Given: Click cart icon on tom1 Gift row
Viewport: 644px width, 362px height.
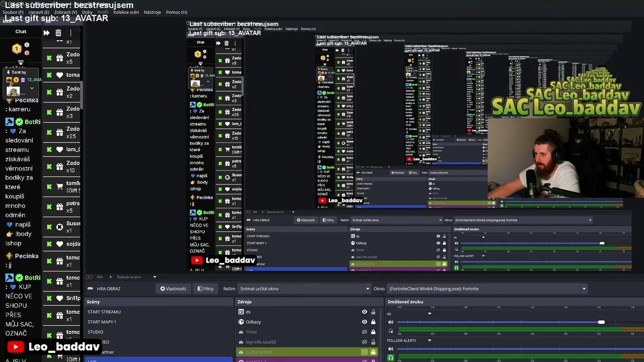Looking at the screenshot, I should (x=59, y=187).
